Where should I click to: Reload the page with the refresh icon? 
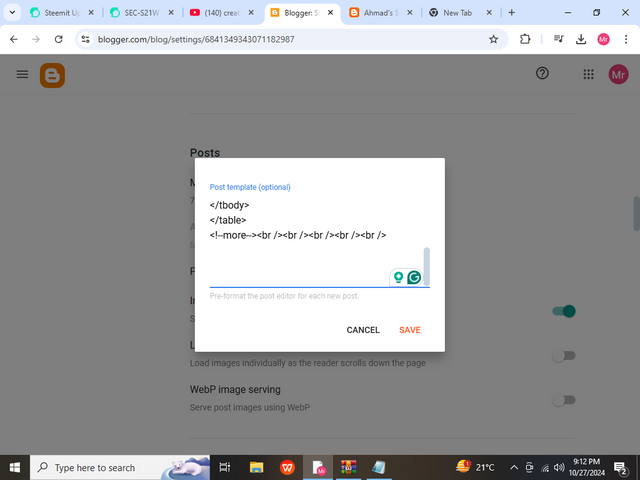pyautogui.click(x=59, y=39)
